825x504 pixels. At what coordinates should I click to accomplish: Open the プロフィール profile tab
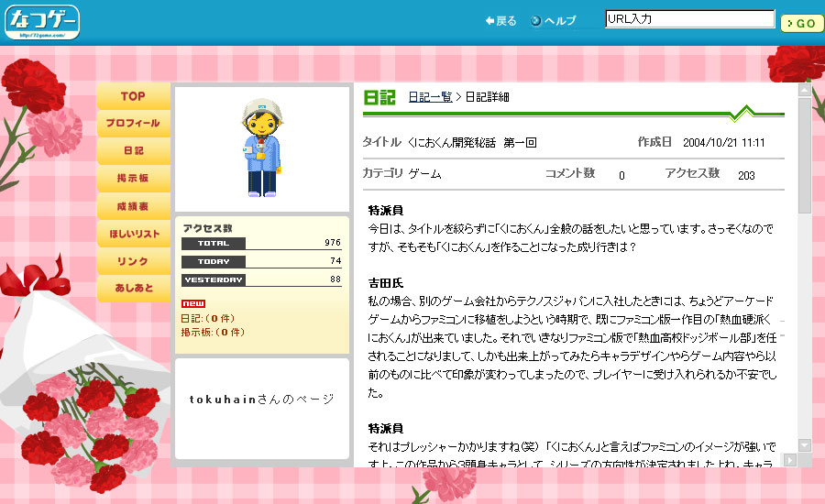coord(133,123)
